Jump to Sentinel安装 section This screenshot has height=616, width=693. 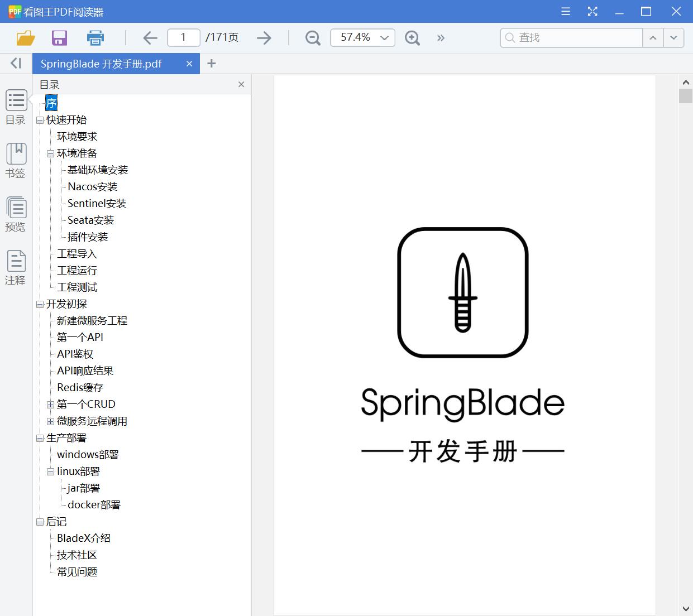pos(97,204)
